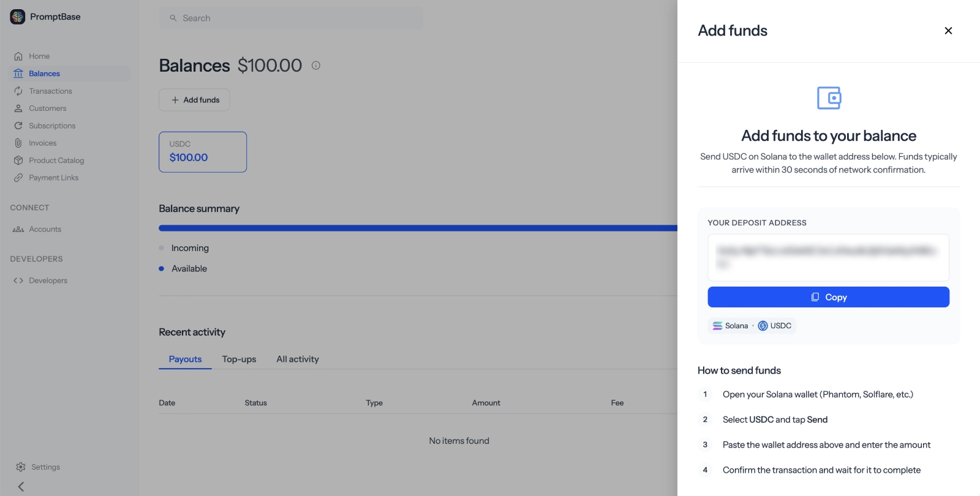Click the search magnifier icon
Image resolution: width=980 pixels, height=496 pixels.
(173, 18)
